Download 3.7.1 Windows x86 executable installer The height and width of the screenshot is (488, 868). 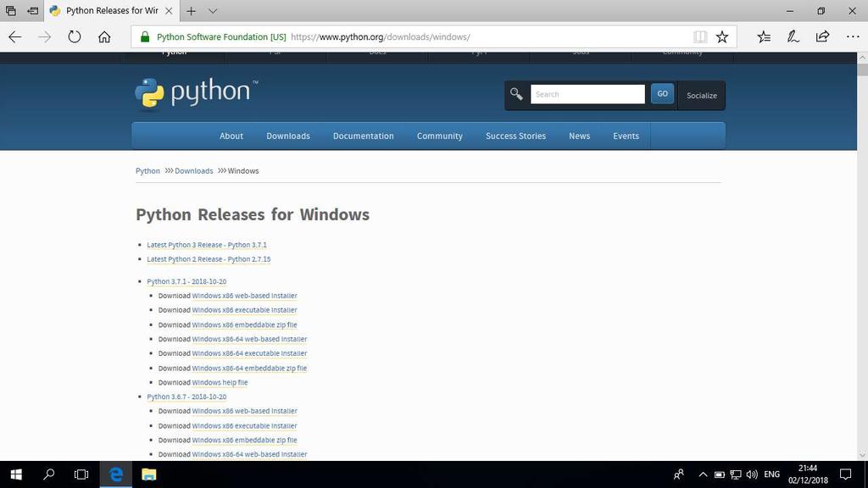pos(244,310)
